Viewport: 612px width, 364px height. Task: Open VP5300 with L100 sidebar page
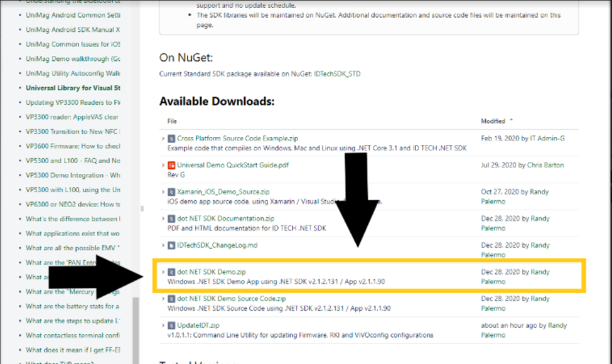73,190
